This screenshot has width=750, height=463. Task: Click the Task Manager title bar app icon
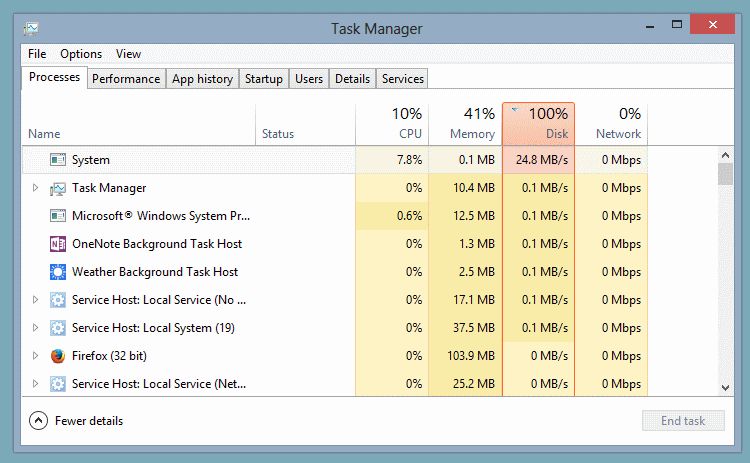[32, 29]
